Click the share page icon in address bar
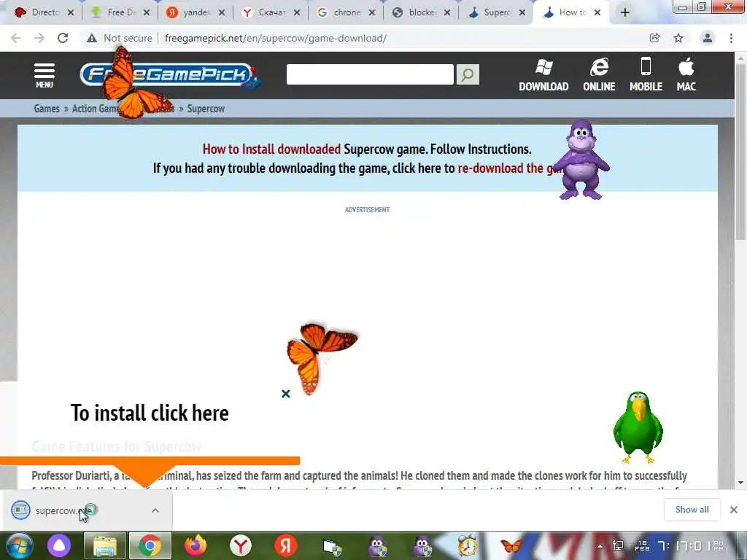The width and height of the screenshot is (747, 560). tap(654, 38)
